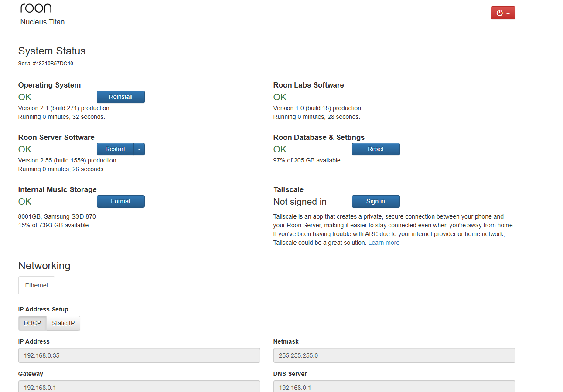Click the Roon Labs Software heading
The width and height of the screenshot is (563, 392).
point(308,85)
